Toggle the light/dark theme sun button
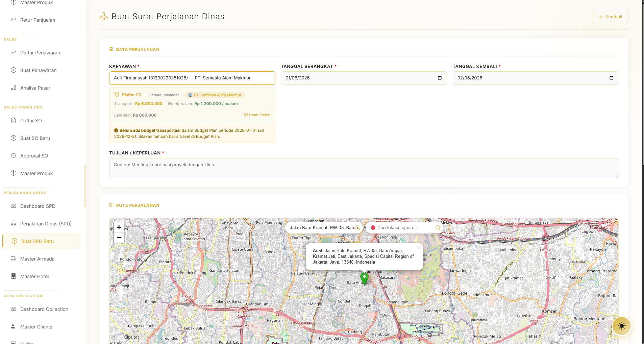The height and width of the screenshot is (344, 644). pyautogui.click(x=621, y=326)
